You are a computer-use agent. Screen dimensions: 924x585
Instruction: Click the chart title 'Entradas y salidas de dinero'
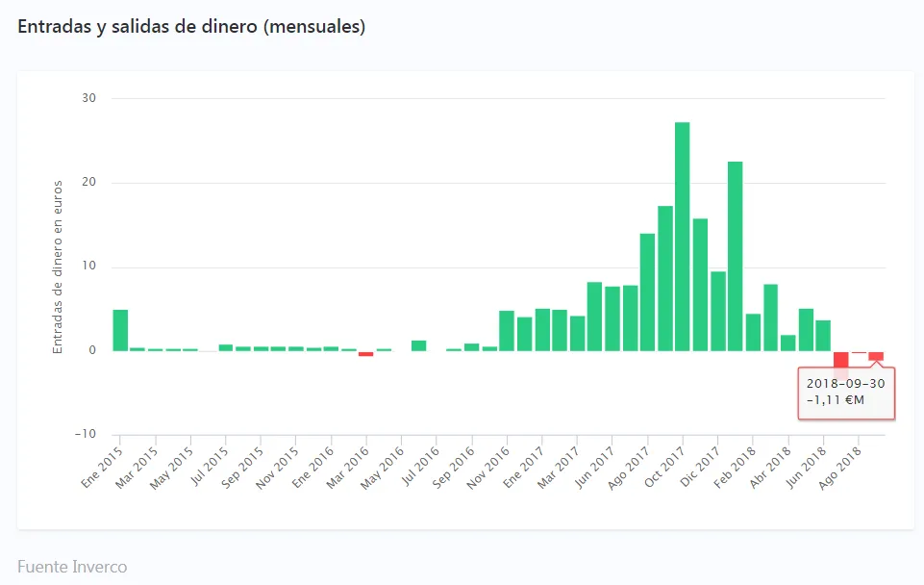coord(191,27)
